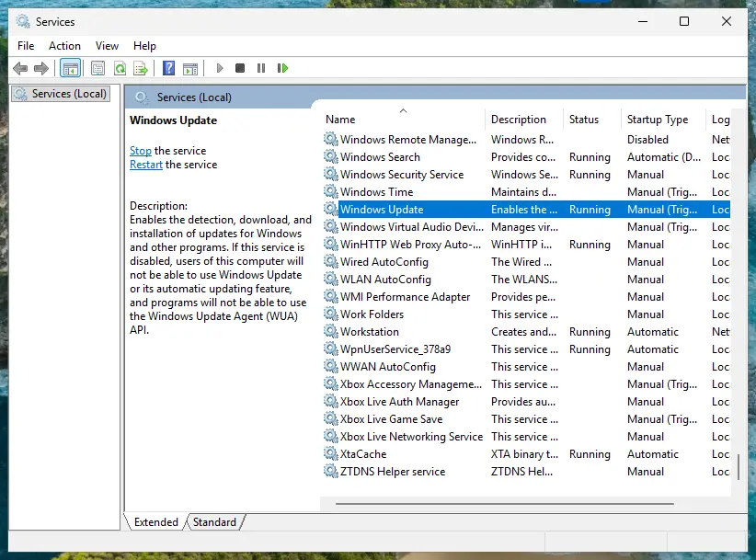Click the Stop the service link
Screen dimensions: 756x560
pos(141,151)
